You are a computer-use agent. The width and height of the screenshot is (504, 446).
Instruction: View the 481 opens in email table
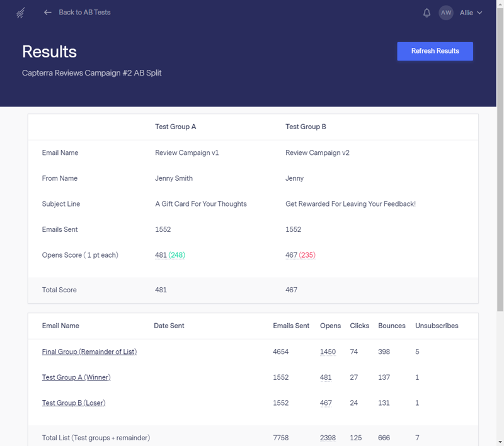tap(326, 377)
